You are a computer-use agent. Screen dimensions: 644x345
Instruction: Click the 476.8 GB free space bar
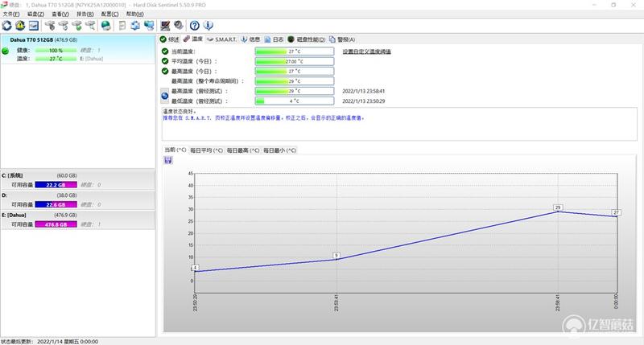pyautogui.click(x=56, y=224)
